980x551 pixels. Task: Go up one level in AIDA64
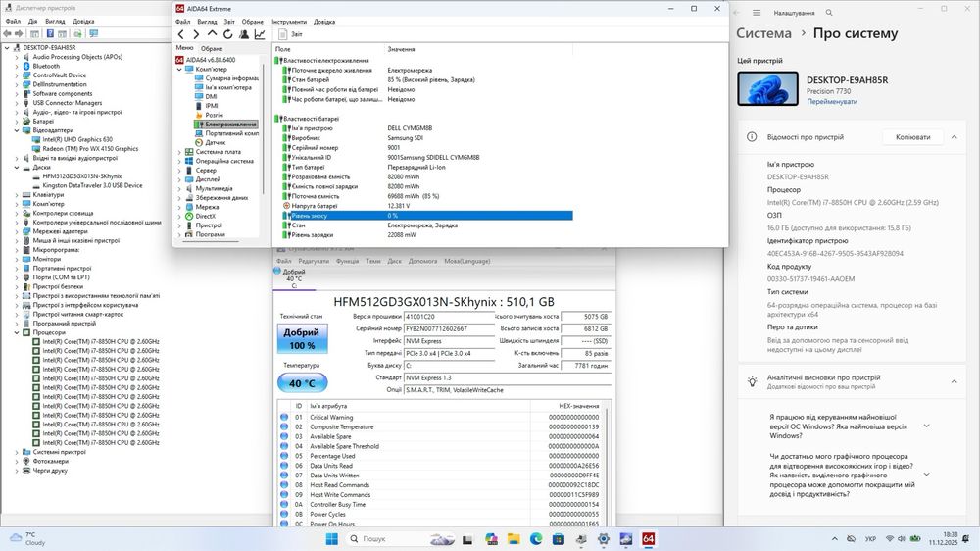[x=212, y=34]
